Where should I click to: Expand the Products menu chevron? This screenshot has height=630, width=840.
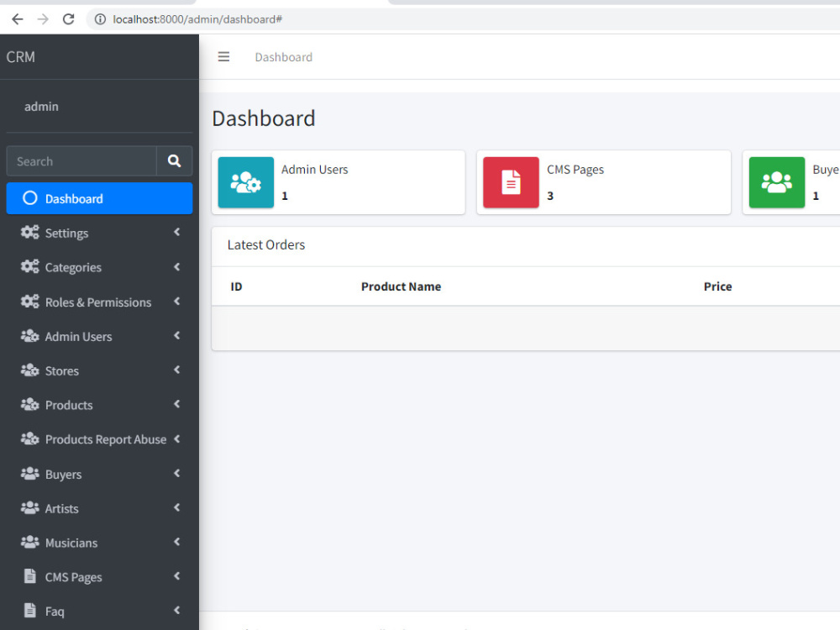coord(176,404)
